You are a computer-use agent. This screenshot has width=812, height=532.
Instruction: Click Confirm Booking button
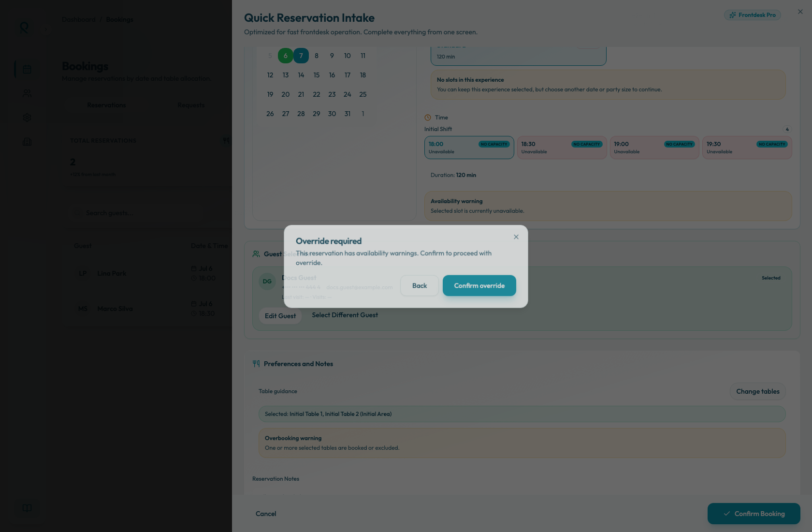tap(754, 514)
